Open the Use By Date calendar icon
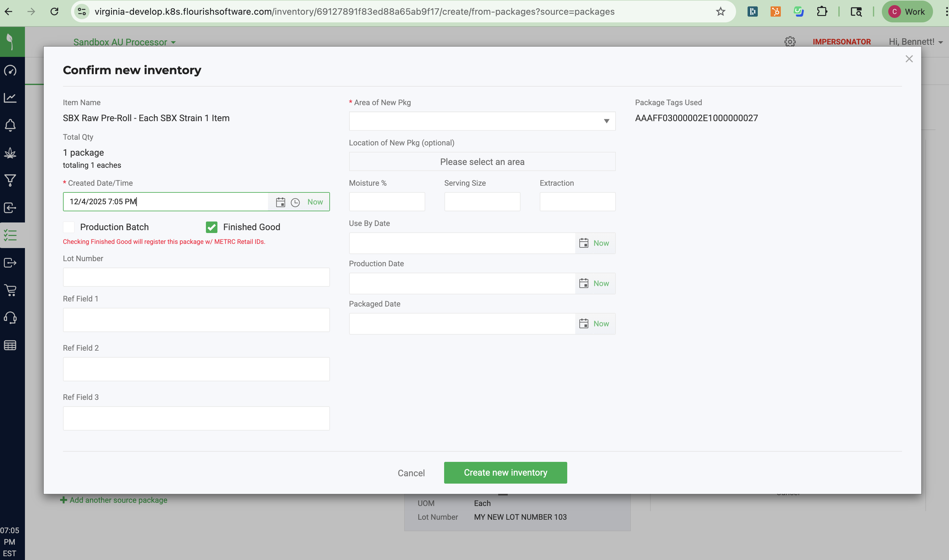 (x=584, y=243)
